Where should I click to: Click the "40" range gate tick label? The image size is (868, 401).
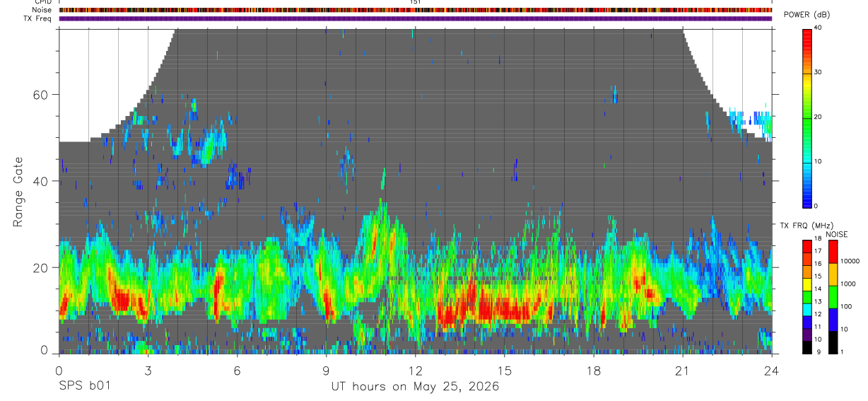pos(40,181)
